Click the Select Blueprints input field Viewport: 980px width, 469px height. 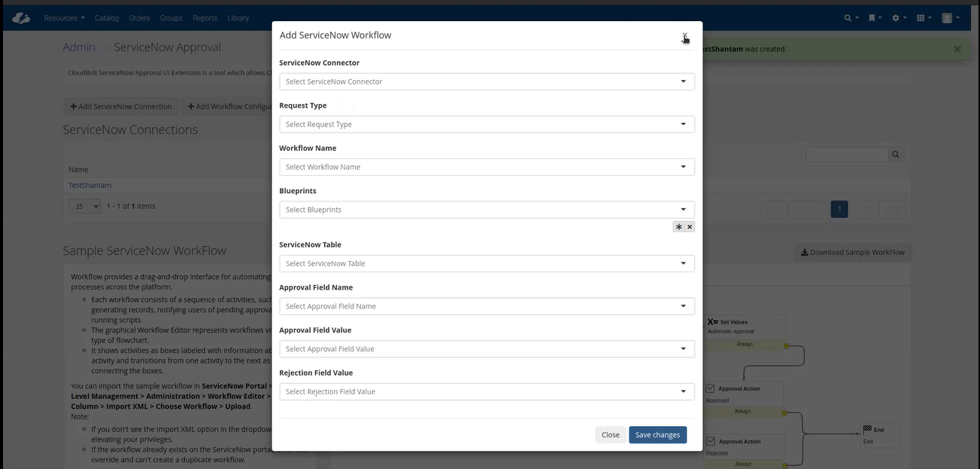point(479,210)
